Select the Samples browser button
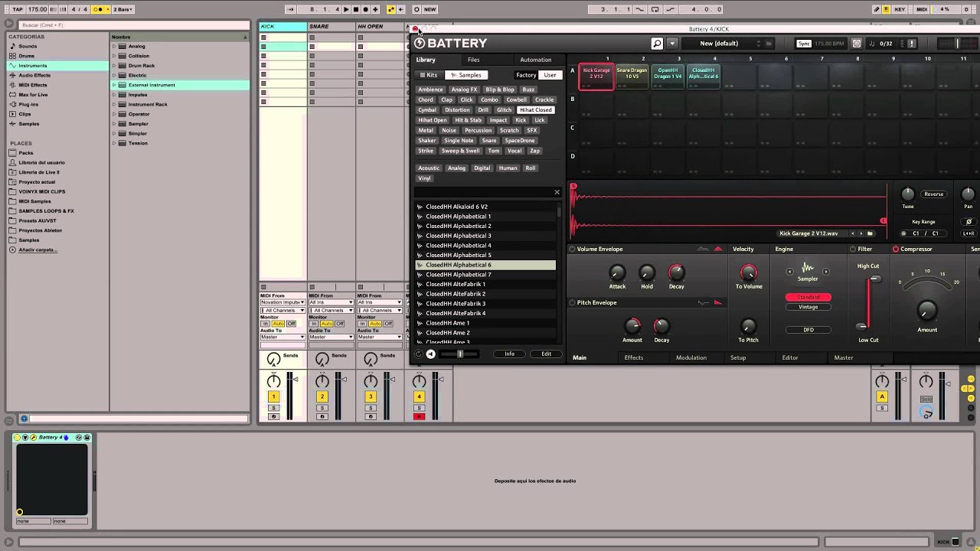 coord(466,75)
